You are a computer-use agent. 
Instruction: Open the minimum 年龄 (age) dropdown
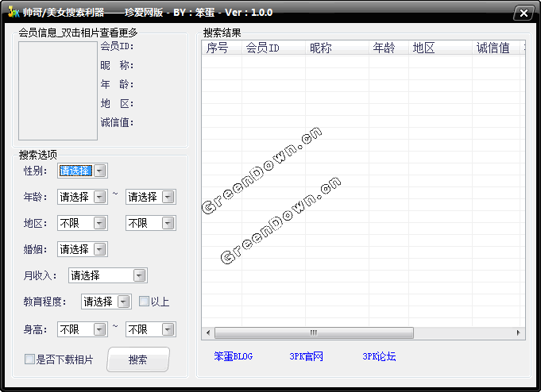[x=83, y=197]
